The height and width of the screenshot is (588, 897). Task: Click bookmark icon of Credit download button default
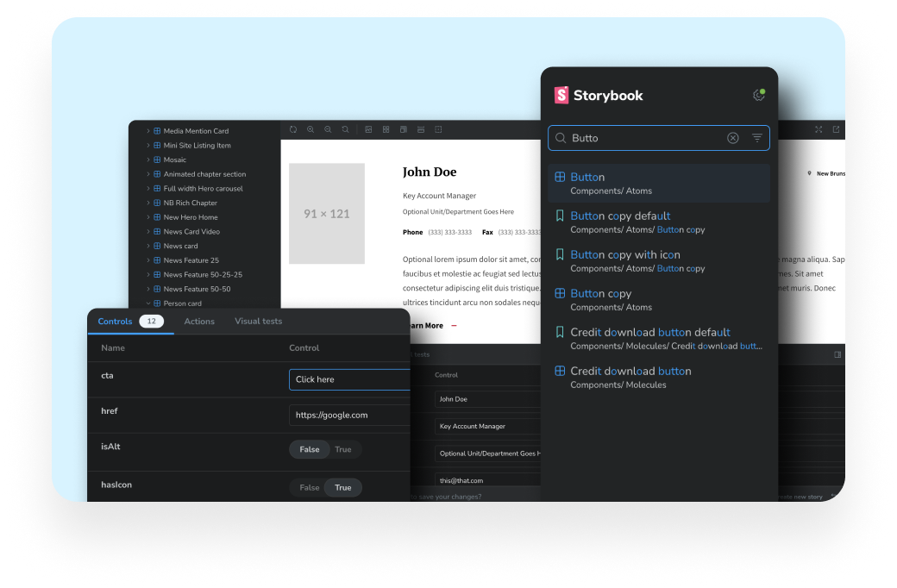tap(560, 332)
